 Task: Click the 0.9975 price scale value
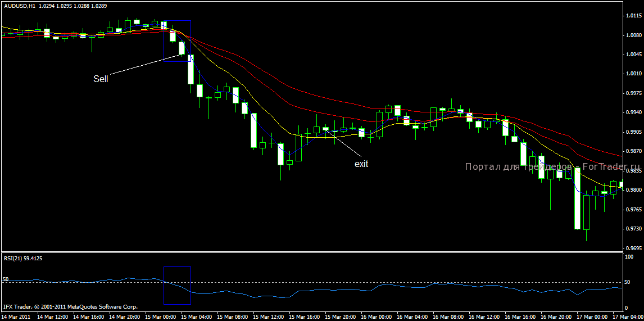pos(633,94)
